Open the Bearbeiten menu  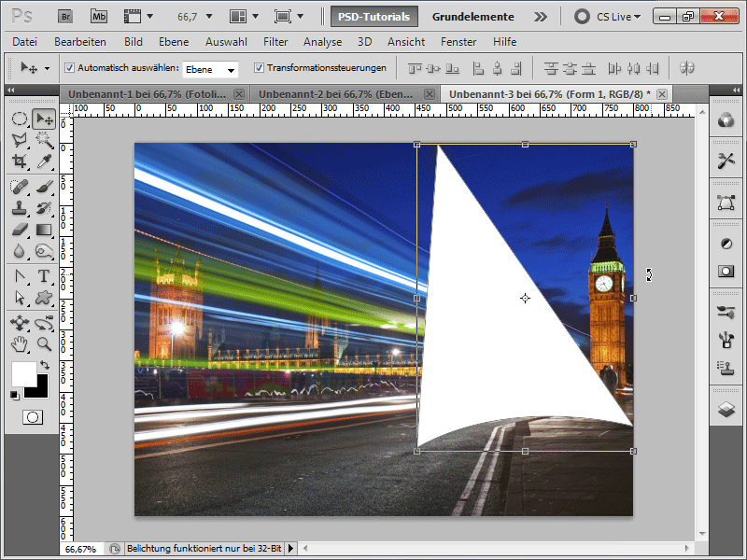coord(80,42)
